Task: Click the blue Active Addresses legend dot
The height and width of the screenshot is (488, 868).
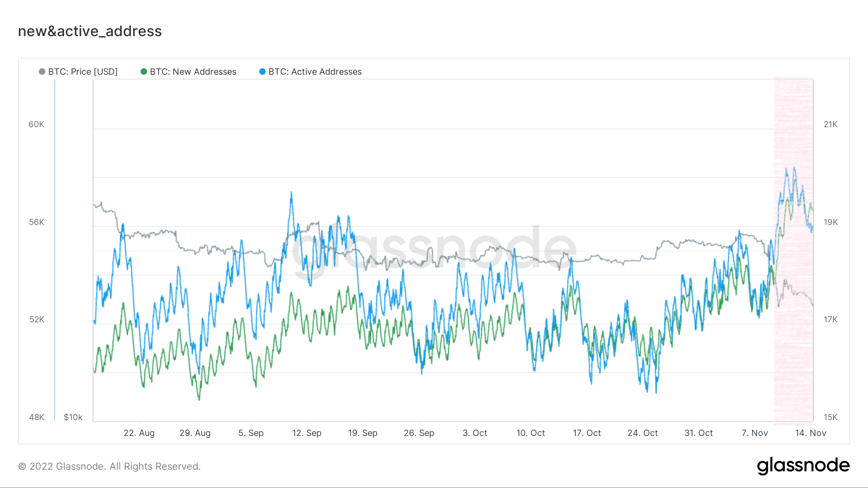Action: 262,72
